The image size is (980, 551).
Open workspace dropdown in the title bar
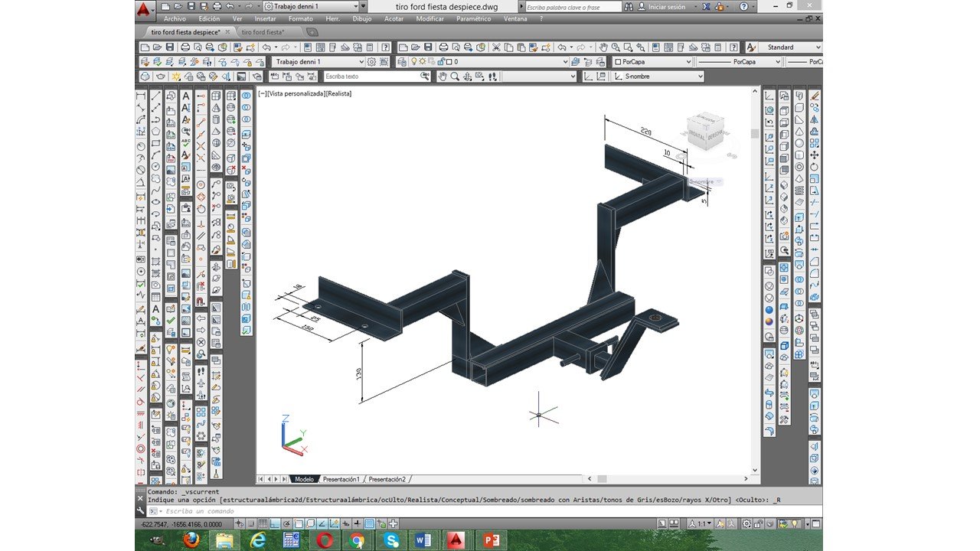tap(311, 6)
